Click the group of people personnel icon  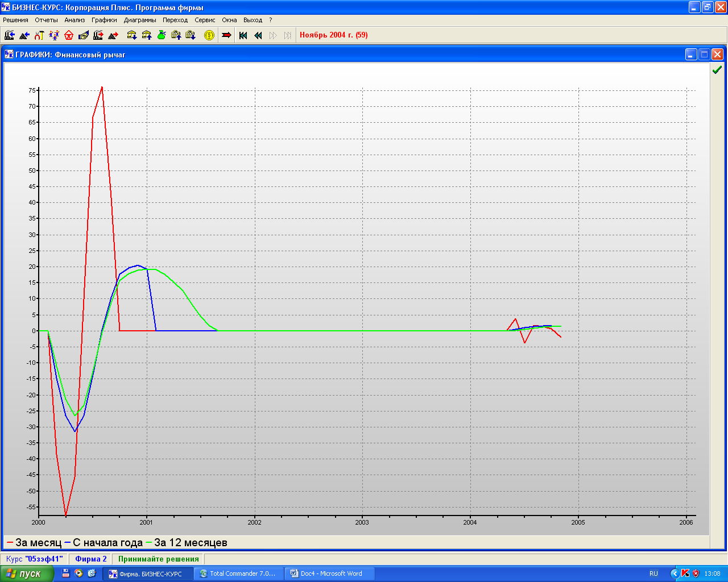pyautogui.click(x=53, y=35)
